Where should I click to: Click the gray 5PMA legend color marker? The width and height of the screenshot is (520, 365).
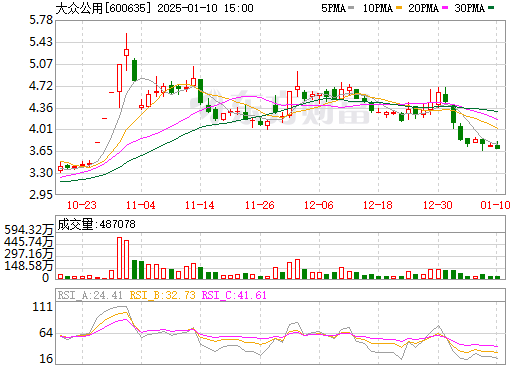click(351, 8)
